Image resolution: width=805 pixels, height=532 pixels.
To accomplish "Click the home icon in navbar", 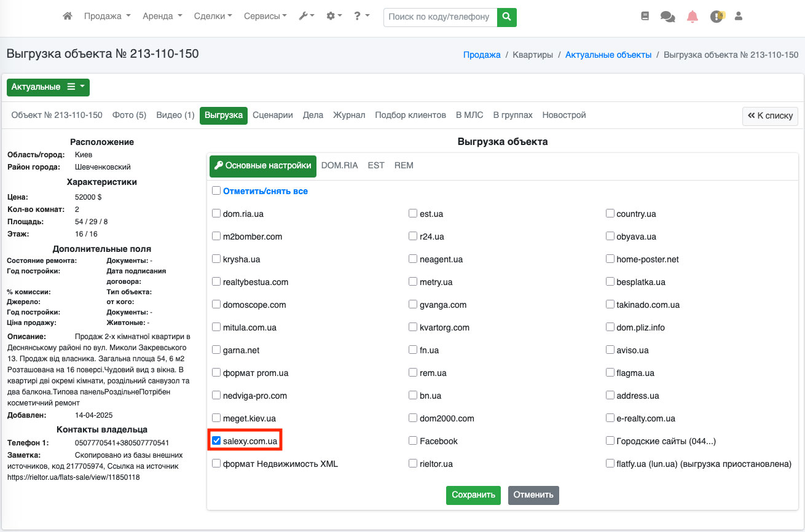I will tap(68, 17).
